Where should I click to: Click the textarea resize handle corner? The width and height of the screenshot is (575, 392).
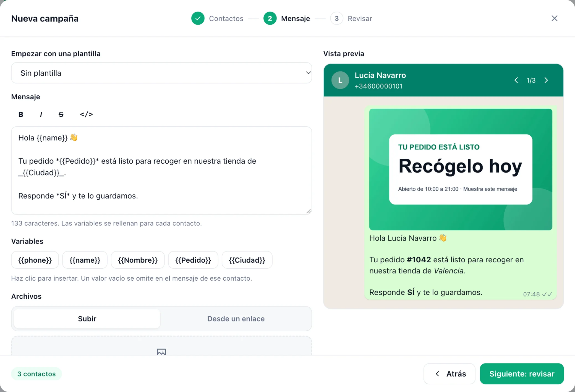point(309,211)
